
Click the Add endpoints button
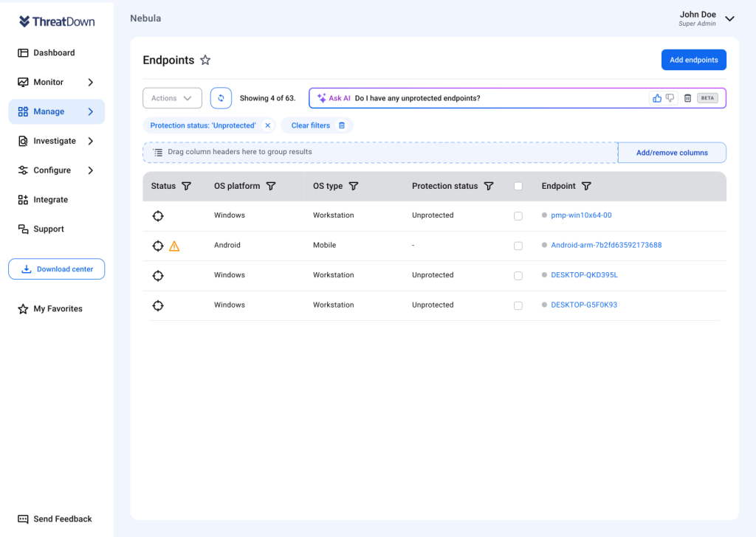(694, 60)
